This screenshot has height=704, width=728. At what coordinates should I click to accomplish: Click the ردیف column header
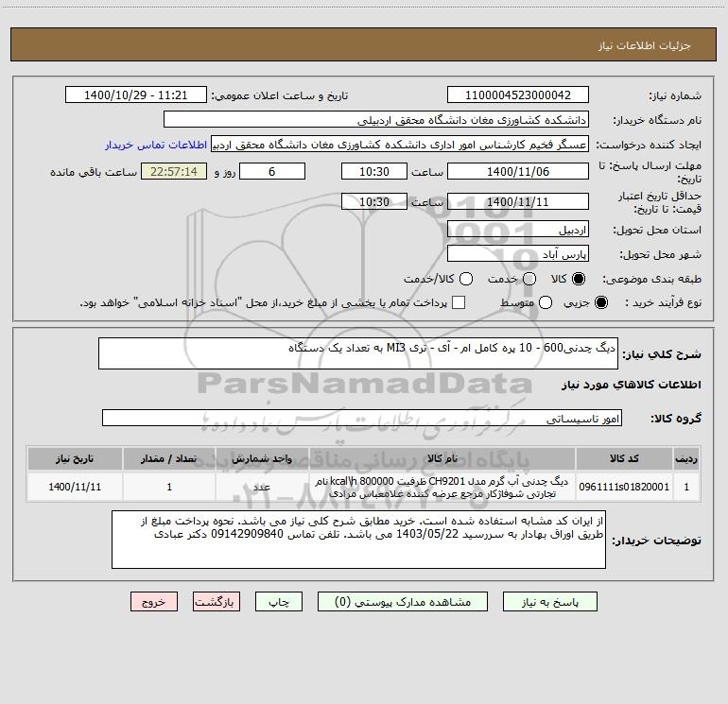[x=686, y=458]
